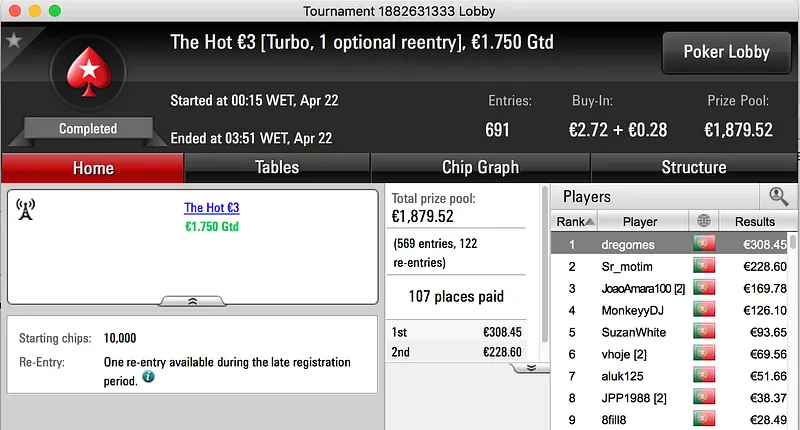The height and width of the screenshot is (430, 800).
Task: Click the broadcast antenna icon
Action: point(27,209)
